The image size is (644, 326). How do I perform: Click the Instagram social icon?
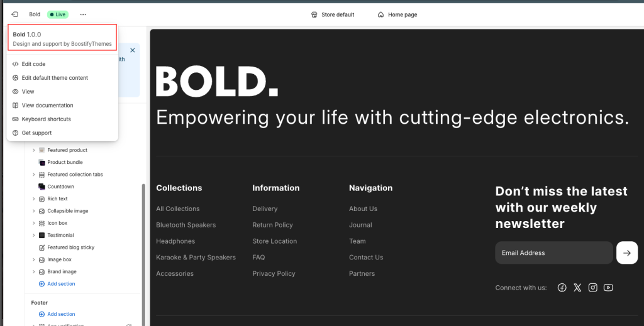pyautogui.click(x=592, y=288)
